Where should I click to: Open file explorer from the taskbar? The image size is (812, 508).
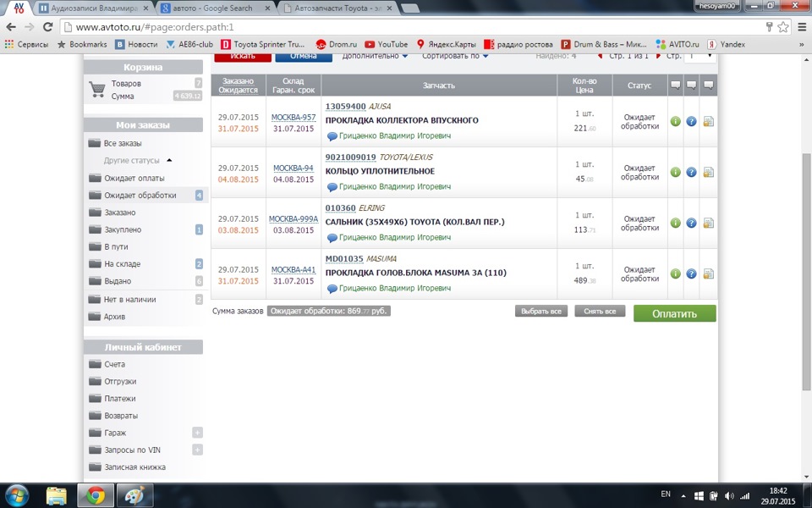pos(56,495)
